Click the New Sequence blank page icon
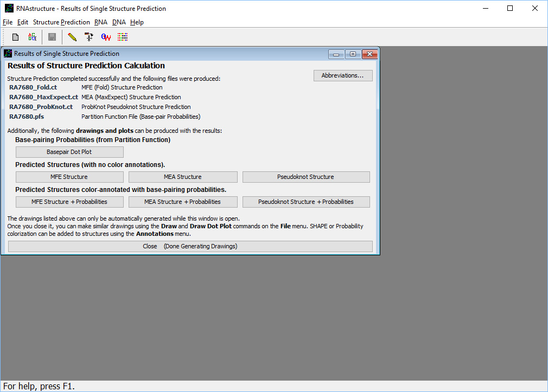Image resolution: width=548 pixels, height=392 pixels. 15,37
